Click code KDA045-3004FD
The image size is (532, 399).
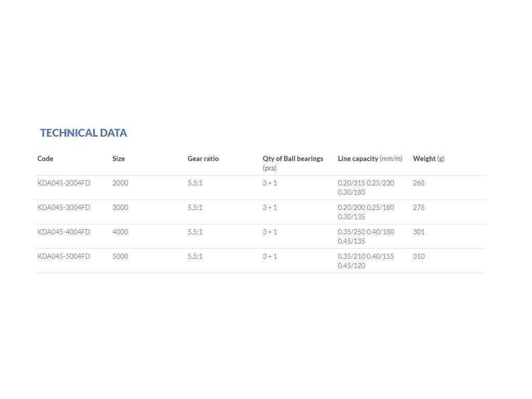pos(63,207)
